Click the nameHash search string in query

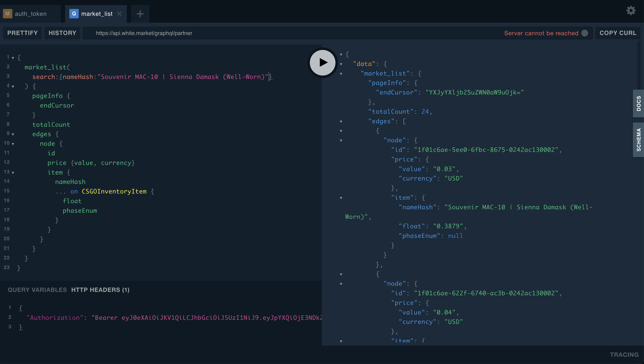coord(183,77)
